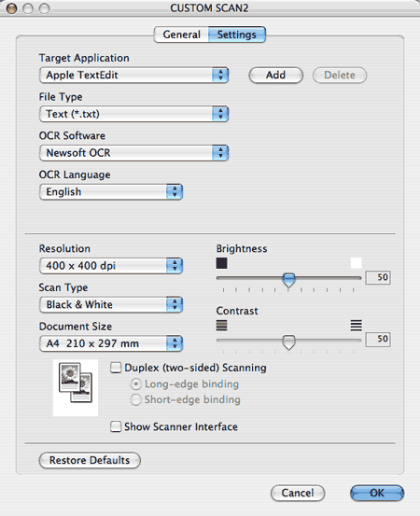Open the File Type dropdown
The image size is (420, 516).
click(x=133, y=114)
